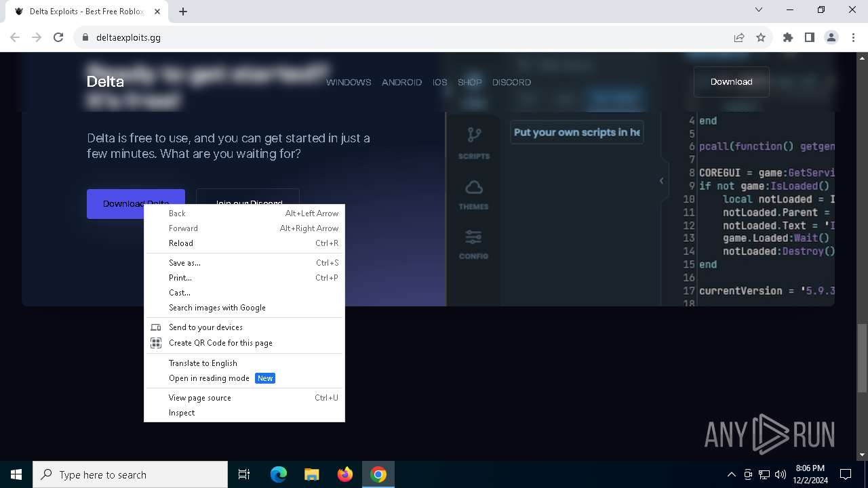
Task: Go back using the browser back arrow
Action: point(15,38)
